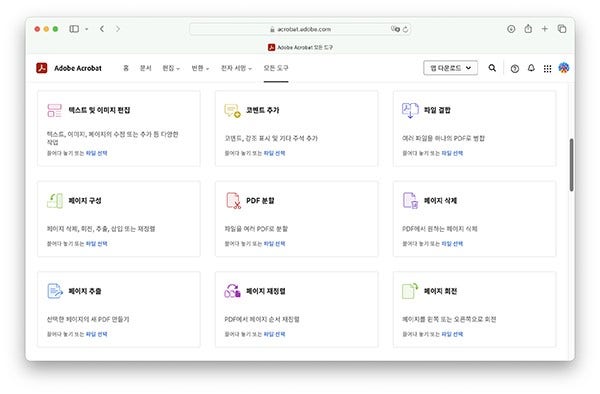Open the help question mark icon
Image resolution: width=600 pixels, height=394 pixels.
pyautogui.click(x=515, y=68)
